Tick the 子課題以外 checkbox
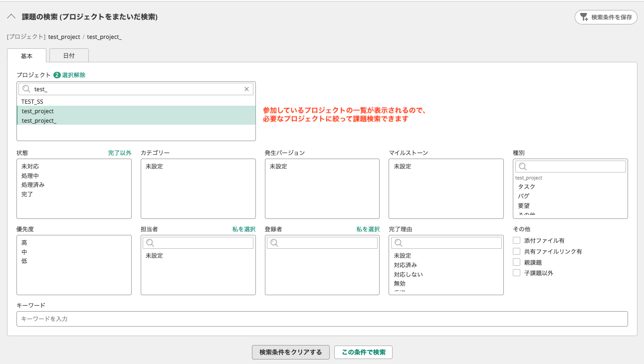The width and height of the screenshot is (644, 364). click(517, 273)
